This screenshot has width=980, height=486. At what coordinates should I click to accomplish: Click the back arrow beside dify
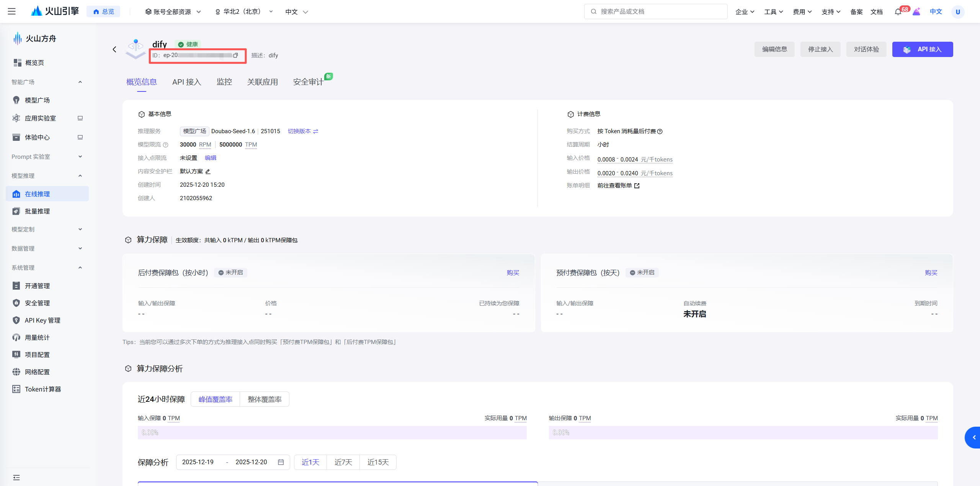pyautogui.click(x=114, y=49)
